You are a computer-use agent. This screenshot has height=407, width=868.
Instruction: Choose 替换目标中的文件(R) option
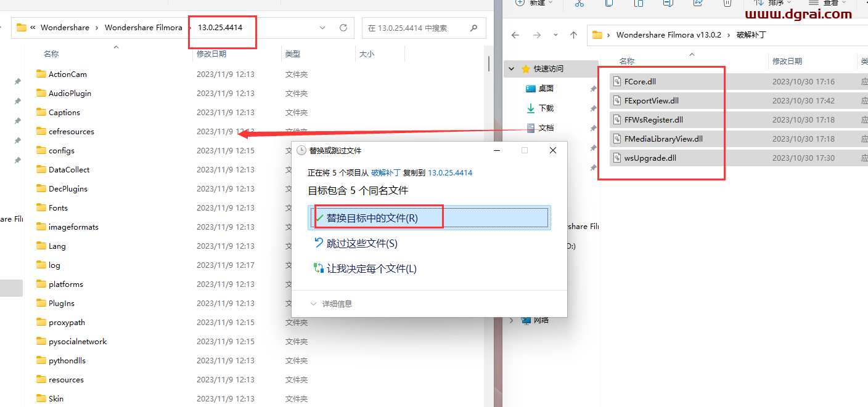(429, 218)
